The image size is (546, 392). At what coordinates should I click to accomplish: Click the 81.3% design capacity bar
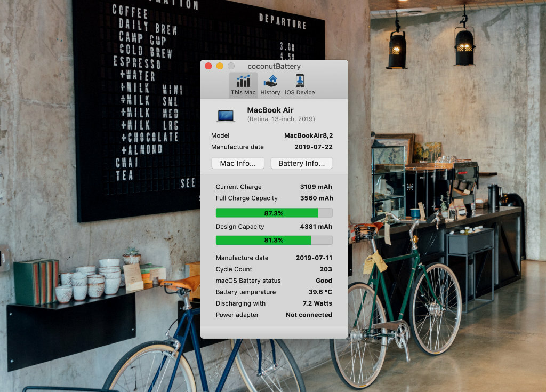pos(274,240)
